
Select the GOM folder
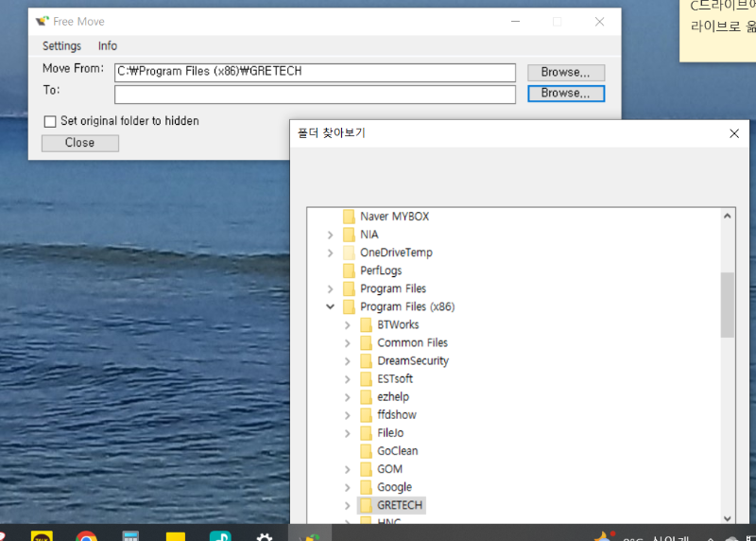[389, 469]
